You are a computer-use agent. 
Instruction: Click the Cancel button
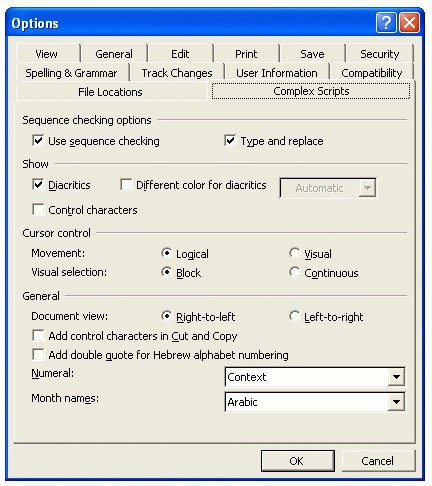point(378,461)
